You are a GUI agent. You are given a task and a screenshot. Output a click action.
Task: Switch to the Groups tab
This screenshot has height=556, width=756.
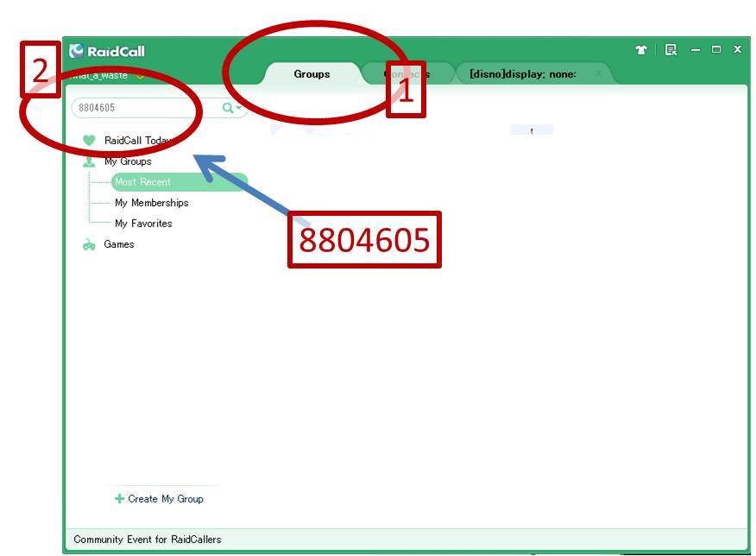pos(312,73)
